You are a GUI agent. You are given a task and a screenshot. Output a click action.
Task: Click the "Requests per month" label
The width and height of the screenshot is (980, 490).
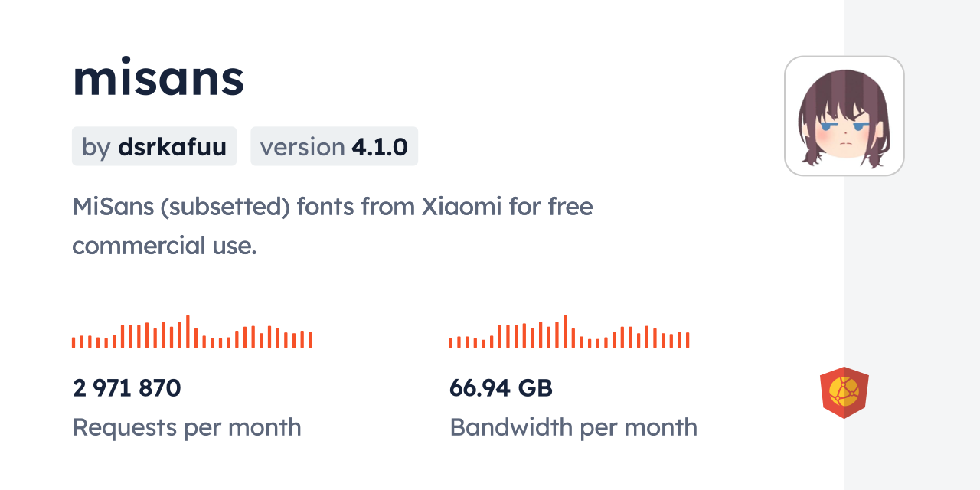(187, 427)
